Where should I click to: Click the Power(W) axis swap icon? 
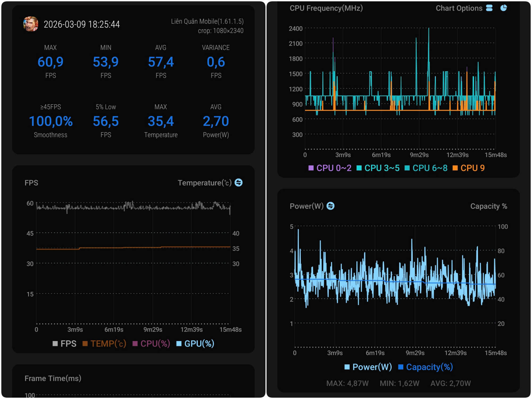330,206
